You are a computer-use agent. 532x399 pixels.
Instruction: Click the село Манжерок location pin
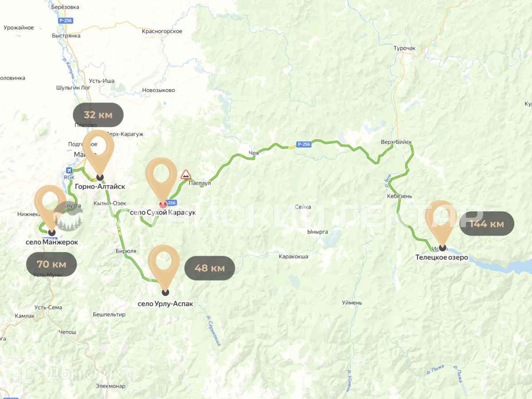coord(50,209)
